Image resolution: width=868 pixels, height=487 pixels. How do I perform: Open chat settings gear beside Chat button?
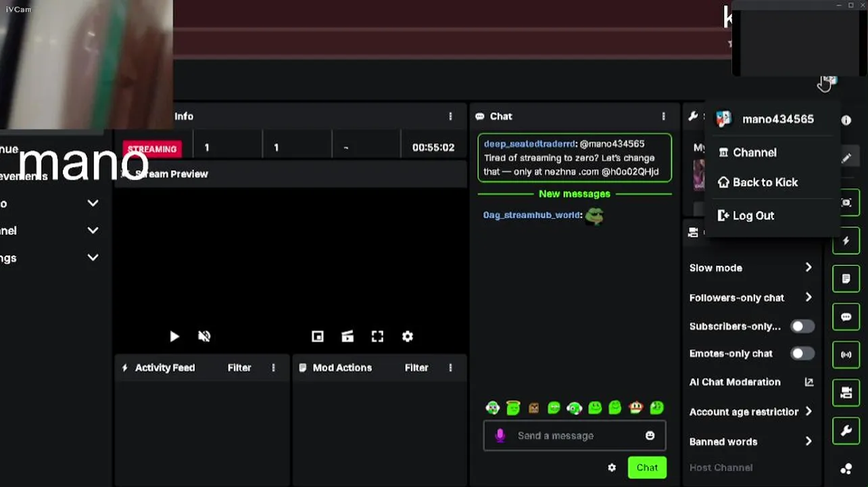(x=612, y=467)
